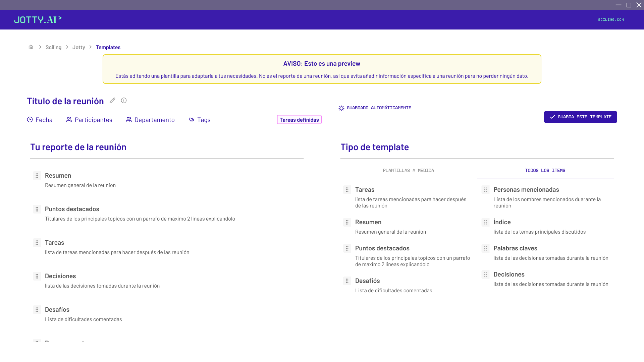Click the Tareas definidas badge
This screenshot has height=362, width=644.
click(x=299, y=120)
